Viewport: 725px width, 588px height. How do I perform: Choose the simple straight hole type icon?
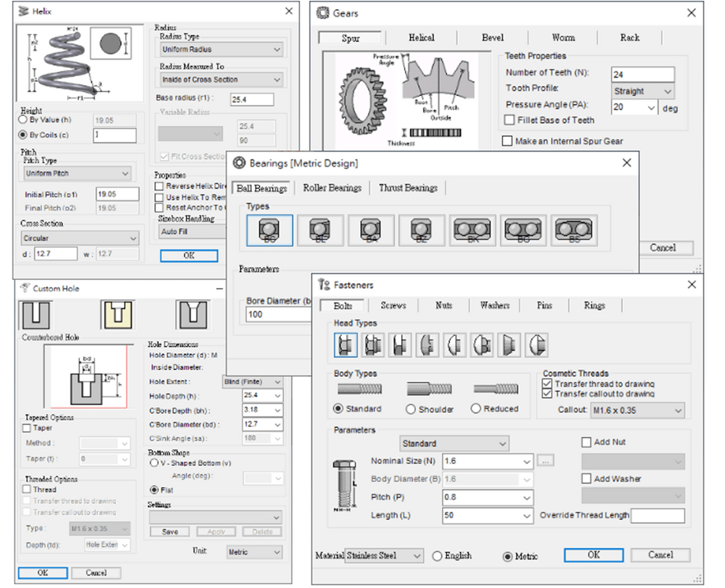pyautogui.click(x=36, y=315)
